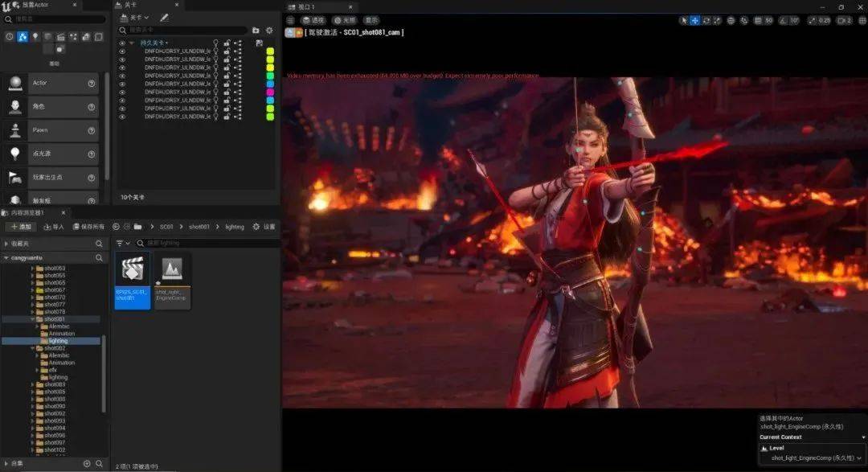Image resolution: width=868 pixels, height=472 pixels.
Task: Select the recently placed clock icon
Action: pos(10,36)
